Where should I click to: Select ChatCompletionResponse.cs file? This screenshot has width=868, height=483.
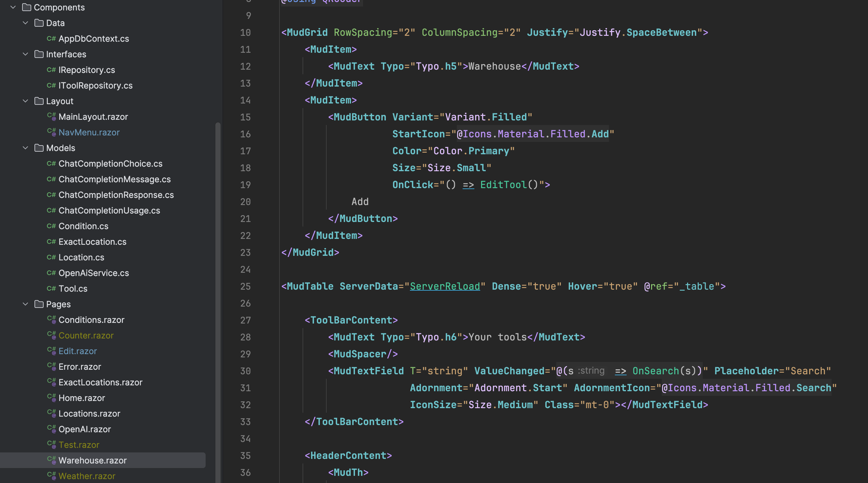pyautogui.click(x=116, y=195)
